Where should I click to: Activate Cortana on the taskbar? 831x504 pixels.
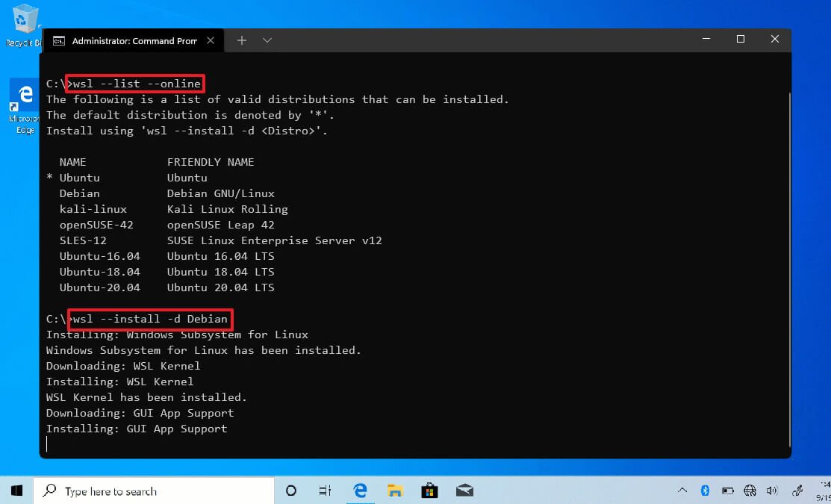(x=290, y=491)
